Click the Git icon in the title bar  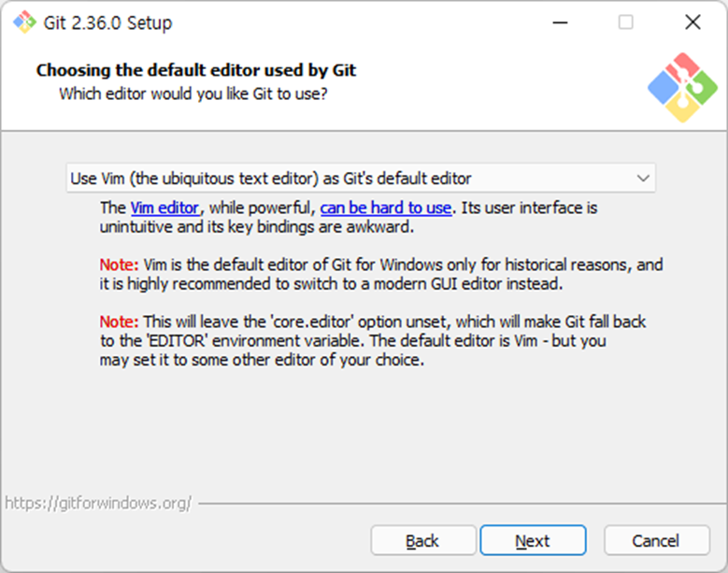click(x=24, y=21)
